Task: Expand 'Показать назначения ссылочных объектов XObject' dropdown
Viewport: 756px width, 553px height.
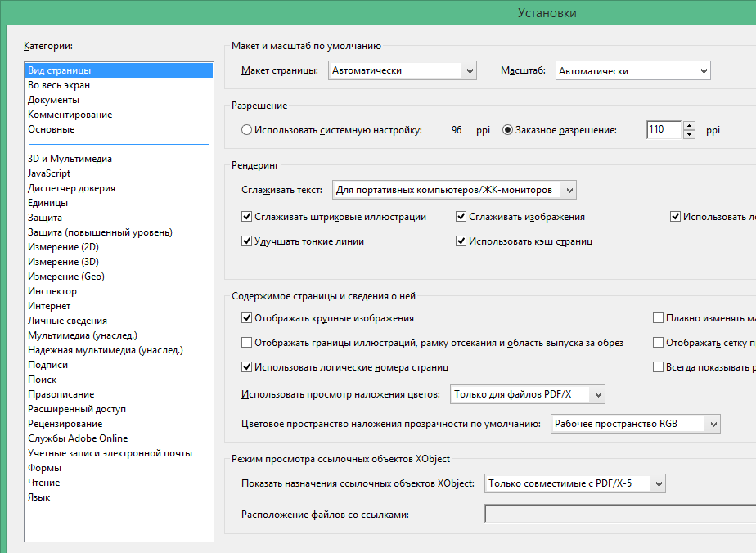Action: (574, 483)
